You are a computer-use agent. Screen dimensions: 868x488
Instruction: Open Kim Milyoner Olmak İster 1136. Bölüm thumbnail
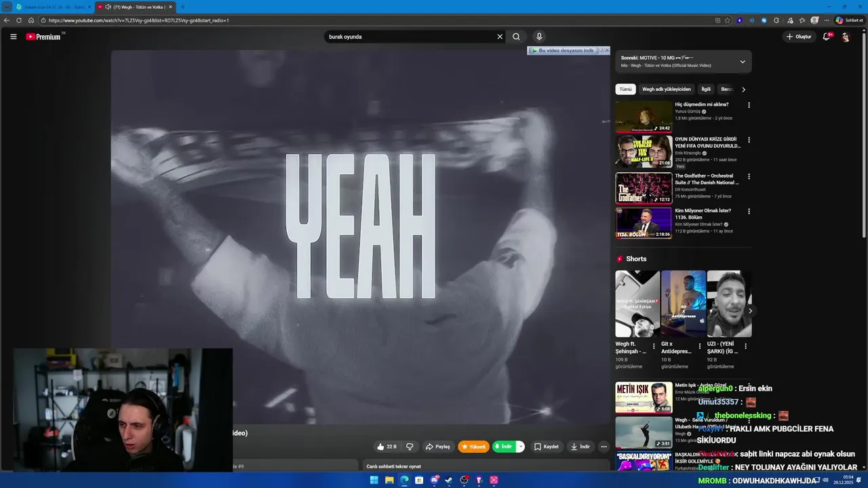pos(644,223)
